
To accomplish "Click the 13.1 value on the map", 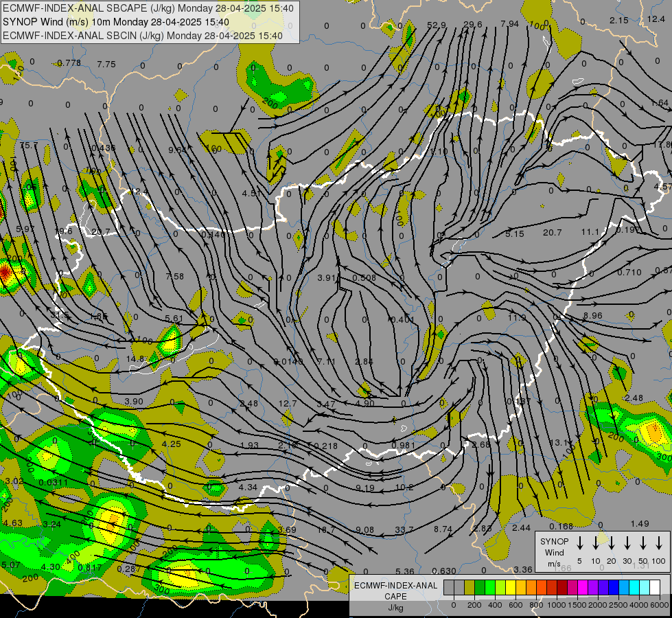I will [559, 443].
